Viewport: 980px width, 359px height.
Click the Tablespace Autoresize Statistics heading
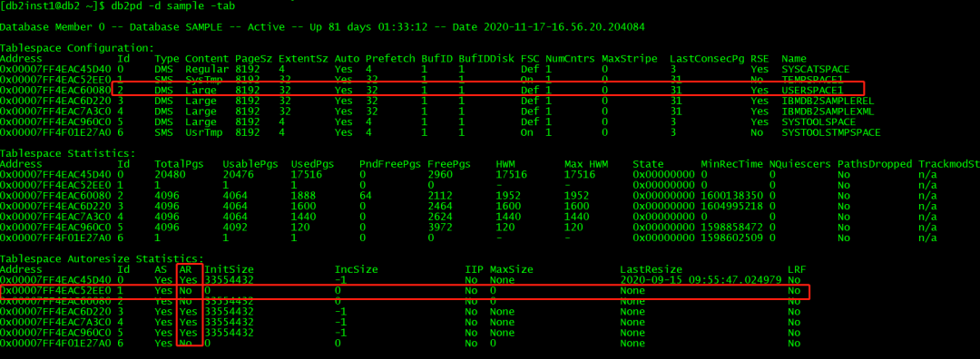coord(102,258)
